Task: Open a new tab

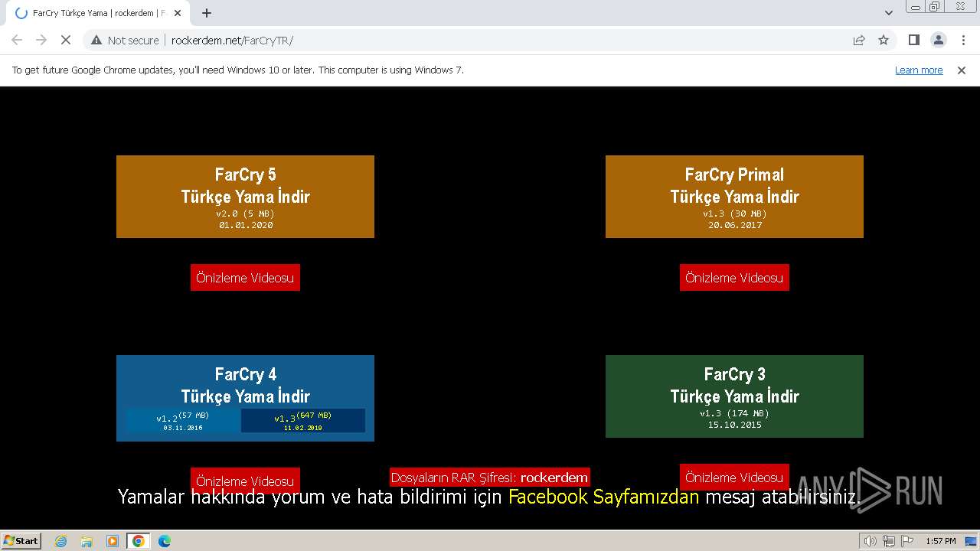Action: (x=207, y=13)
